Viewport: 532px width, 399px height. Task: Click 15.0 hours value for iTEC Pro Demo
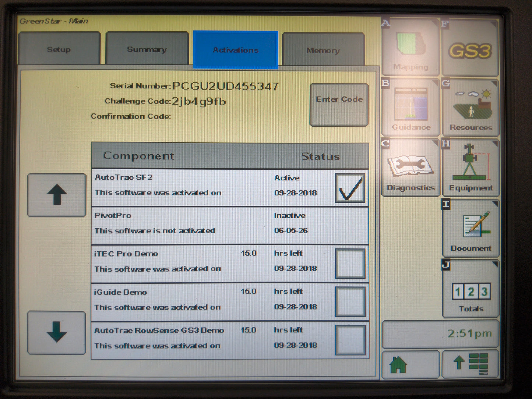tap(249, 253)
